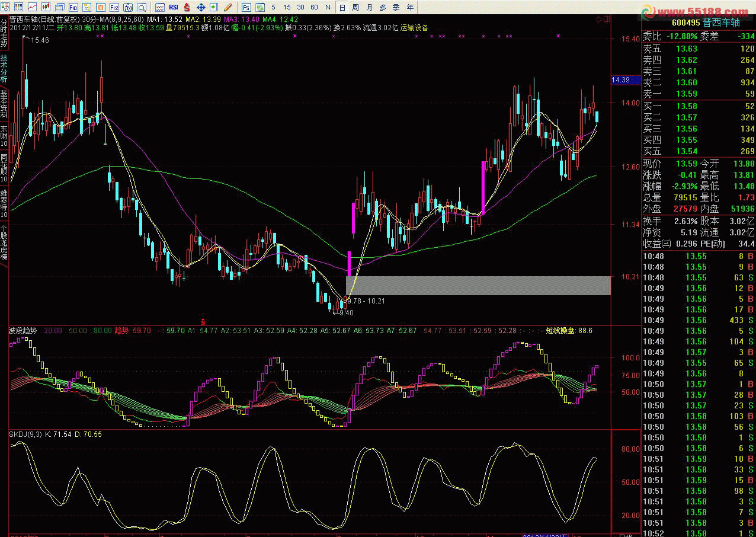This screenshot has height=537, width=756.
Task: Click the 卖一 ask price 13.59
Action: coord(687,94)
